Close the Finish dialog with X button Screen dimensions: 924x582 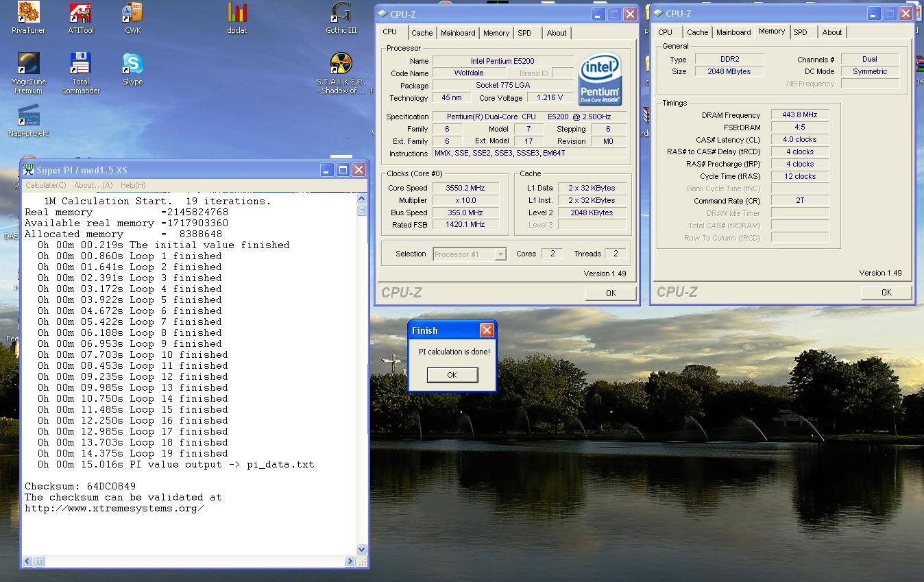487,330
